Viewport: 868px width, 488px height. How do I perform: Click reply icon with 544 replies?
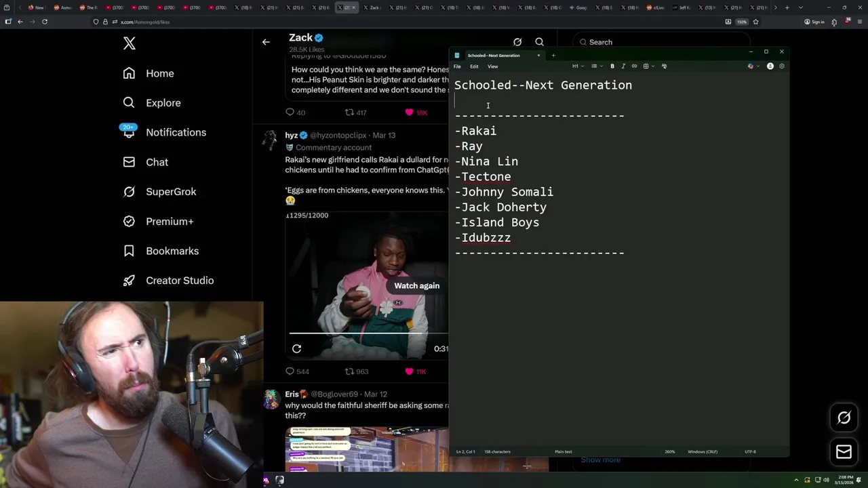point(290,371)
